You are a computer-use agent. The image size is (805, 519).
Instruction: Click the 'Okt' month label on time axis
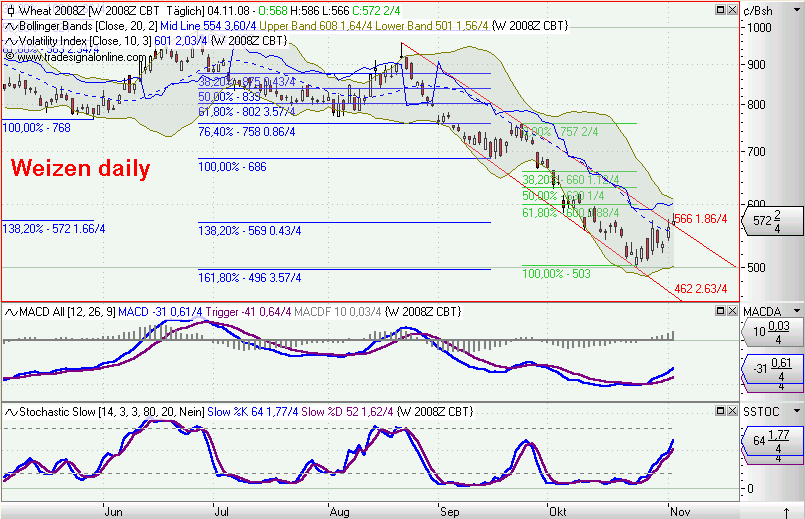click(558, 512)
